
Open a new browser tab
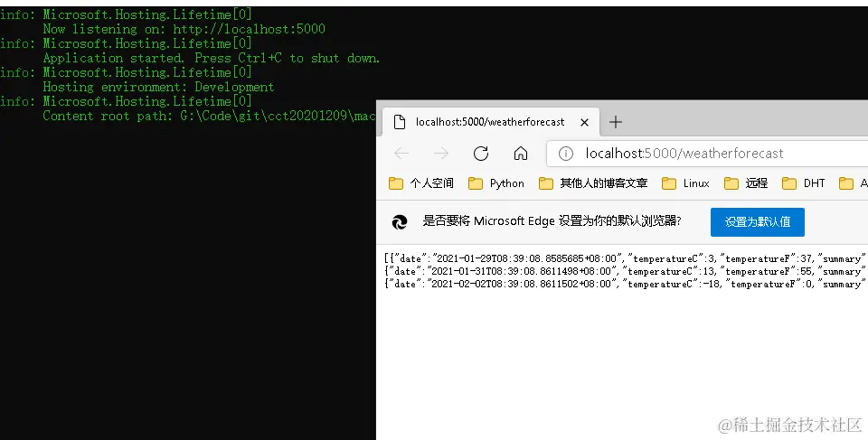coord(616,122)
